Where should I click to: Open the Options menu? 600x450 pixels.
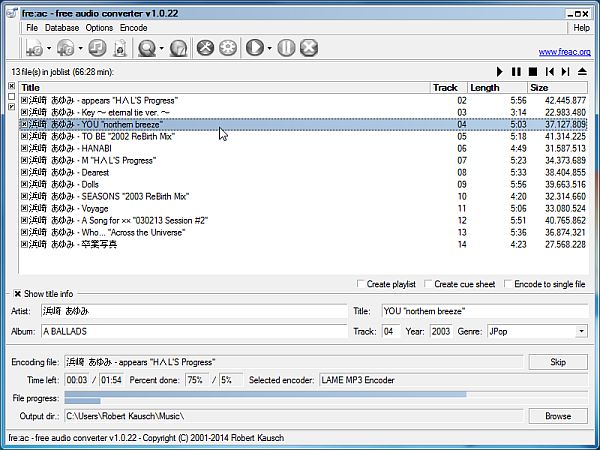click(x=99, y=28)
